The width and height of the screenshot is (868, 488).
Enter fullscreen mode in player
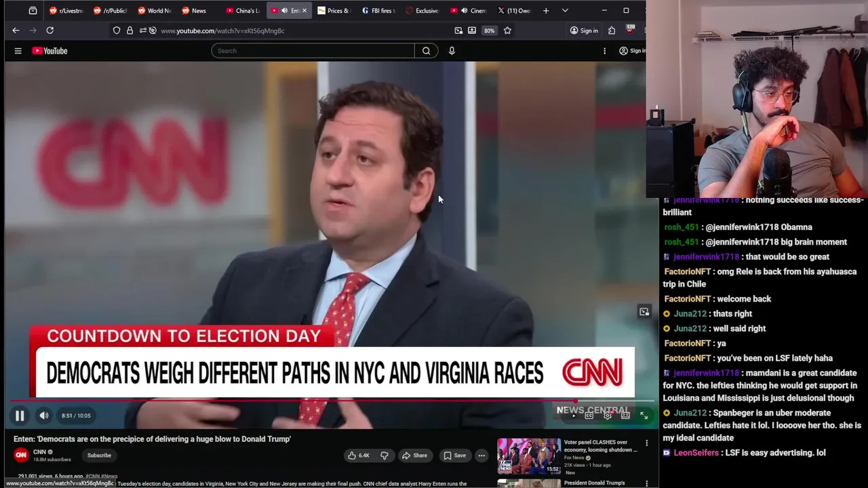(644, 415)
